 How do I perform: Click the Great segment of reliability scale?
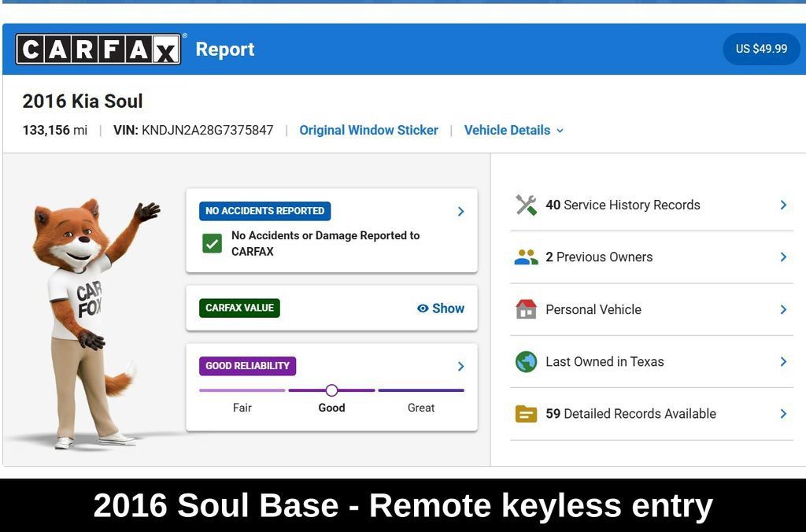coord(421,390)
